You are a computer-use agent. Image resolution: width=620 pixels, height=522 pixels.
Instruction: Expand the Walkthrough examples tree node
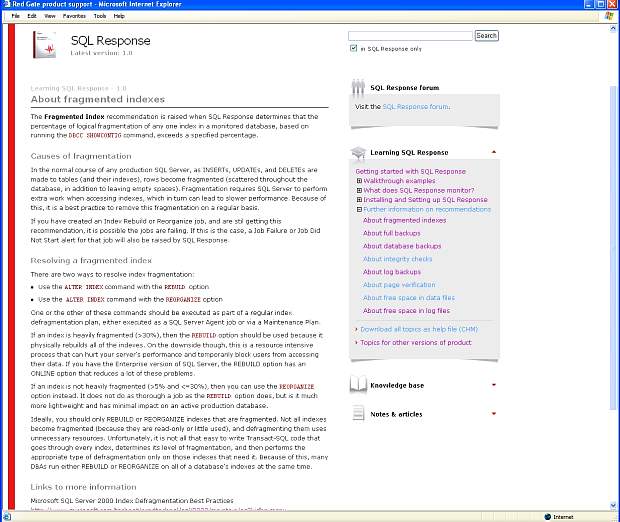359,181
